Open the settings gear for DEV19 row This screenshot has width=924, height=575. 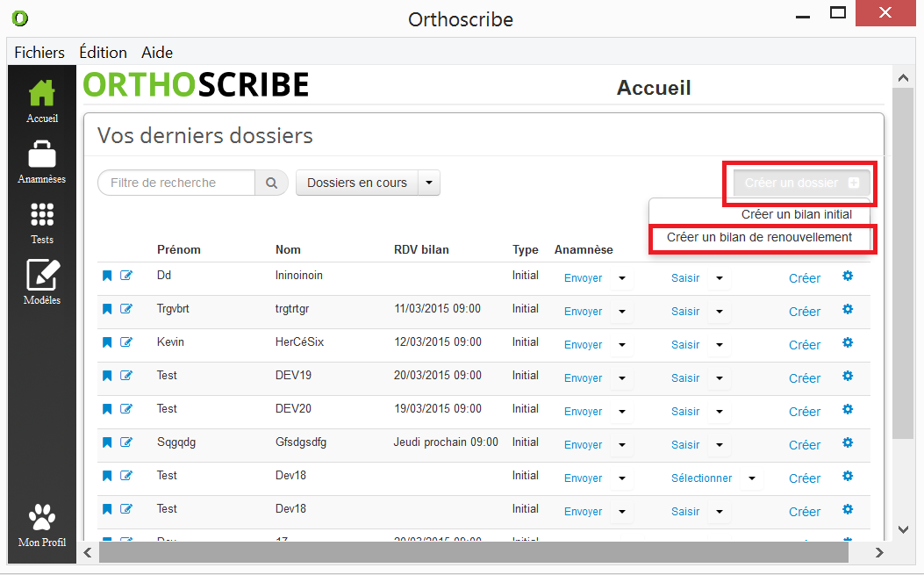pyautogui.click(x=848, y=376)
